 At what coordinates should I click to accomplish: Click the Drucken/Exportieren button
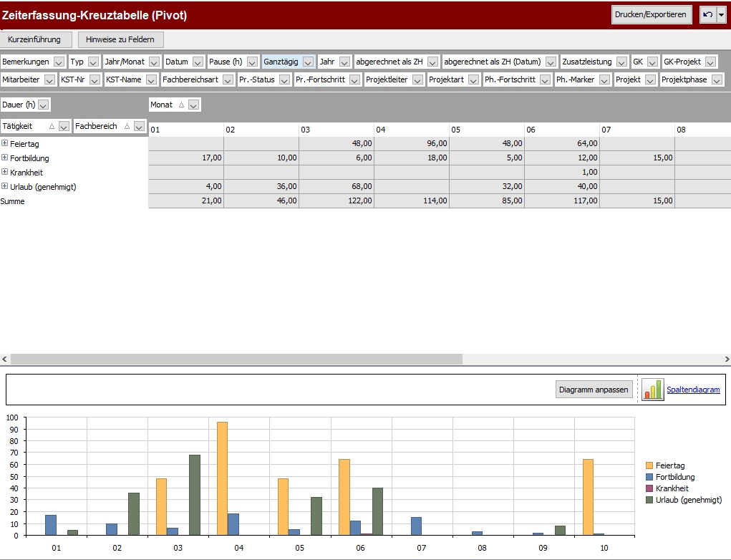click(650, 15)
